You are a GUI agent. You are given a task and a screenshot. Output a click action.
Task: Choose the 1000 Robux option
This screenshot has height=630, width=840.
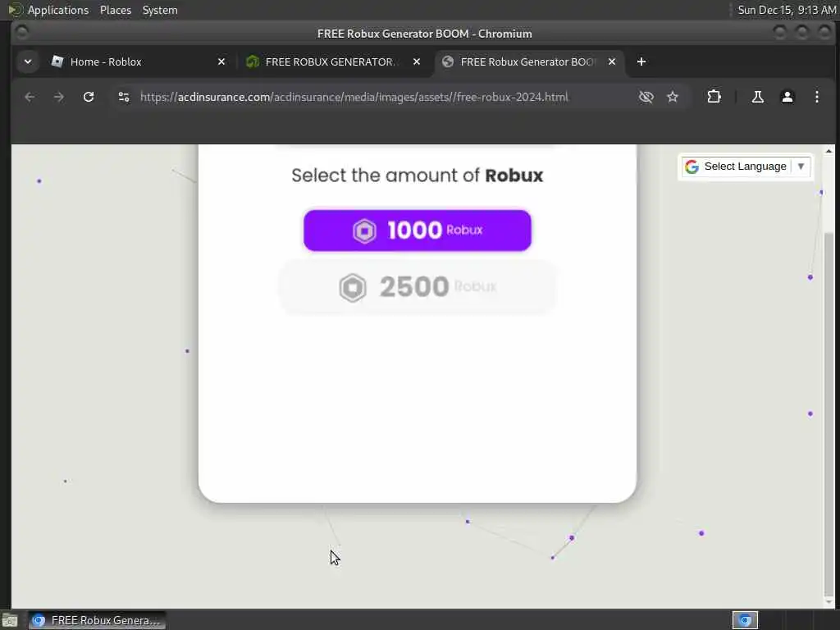click(418, 231)
